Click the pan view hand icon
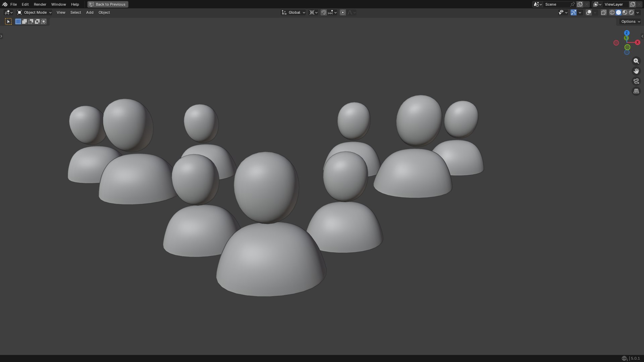This screenshot has height=362, width=644. 636,71
